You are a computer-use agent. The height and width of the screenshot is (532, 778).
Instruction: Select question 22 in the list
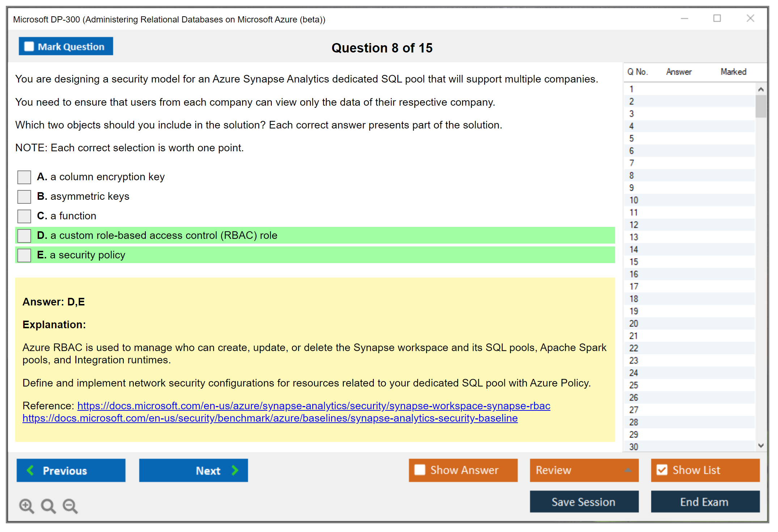(x=634, y=348)
